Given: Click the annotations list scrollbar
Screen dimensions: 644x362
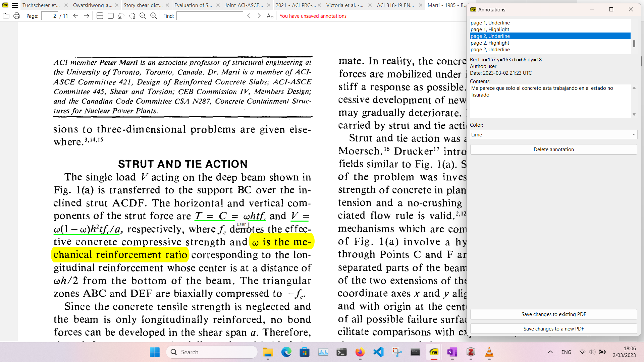Looking at the screenshot, I should coord(634,44).
